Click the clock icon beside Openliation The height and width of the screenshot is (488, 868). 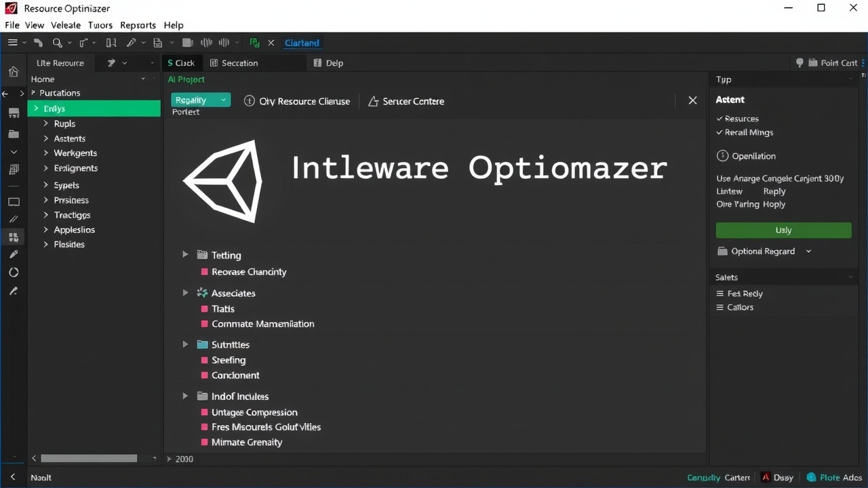click(722, 156)
